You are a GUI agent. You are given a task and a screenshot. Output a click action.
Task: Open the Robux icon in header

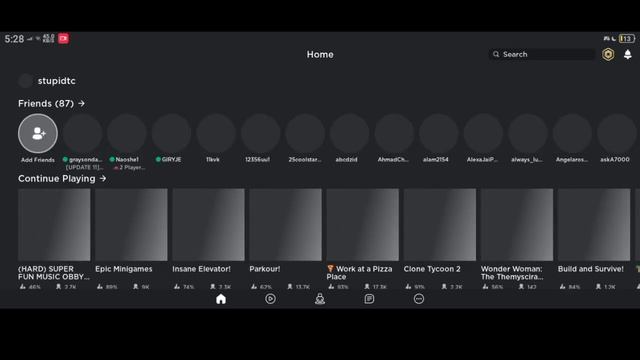pos(608,54)
